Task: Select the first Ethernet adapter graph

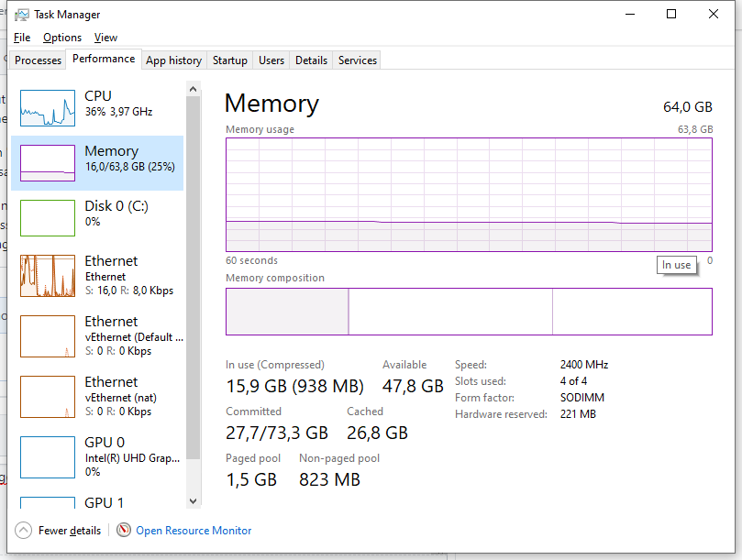Action: [x=101, y=275]
